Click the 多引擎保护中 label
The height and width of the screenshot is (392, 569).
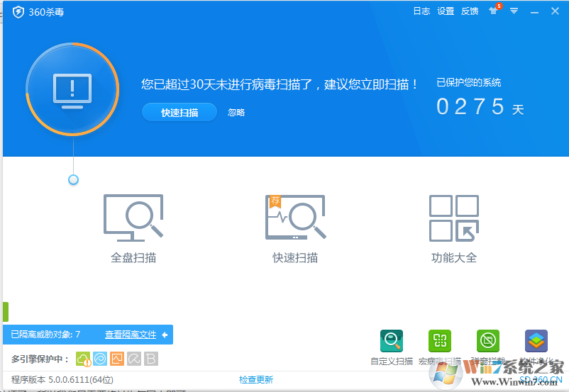pyautogui.click(x=40, y=359)
